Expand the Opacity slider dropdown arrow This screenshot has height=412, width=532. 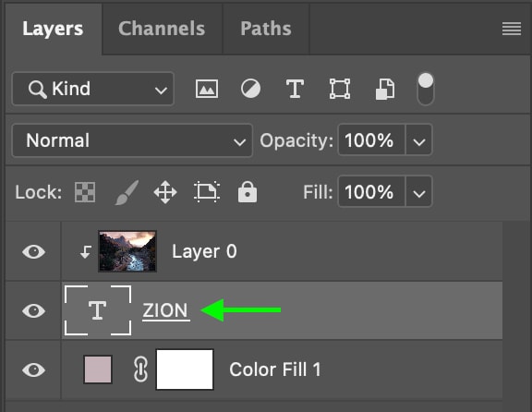[419, 140]
